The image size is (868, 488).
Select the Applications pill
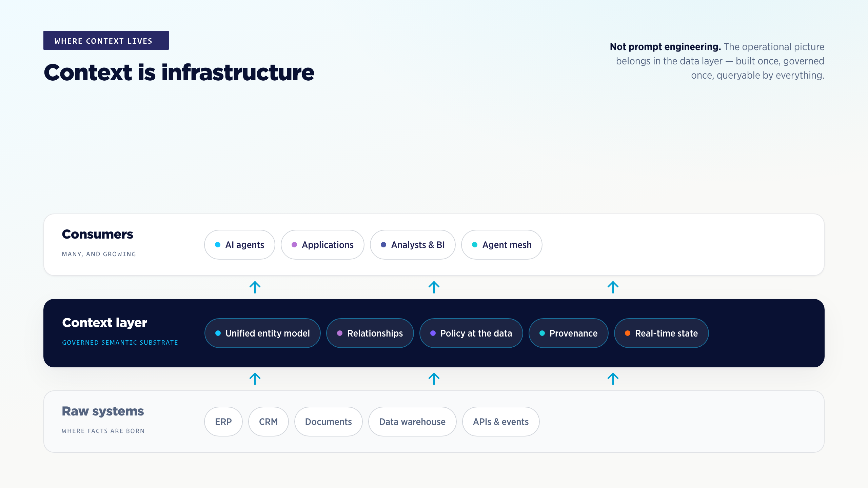pyautogui.click(x=322, y=245)
